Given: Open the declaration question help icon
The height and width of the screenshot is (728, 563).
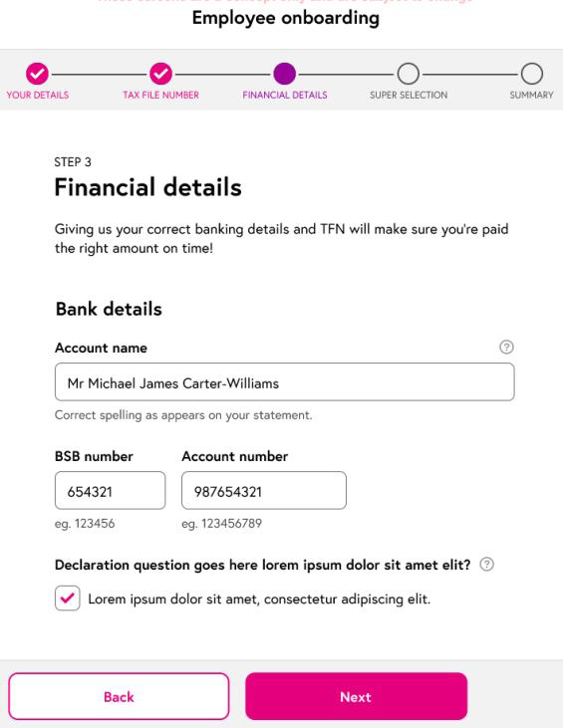Looking at the screenshot, I should (x=486, y=564).
